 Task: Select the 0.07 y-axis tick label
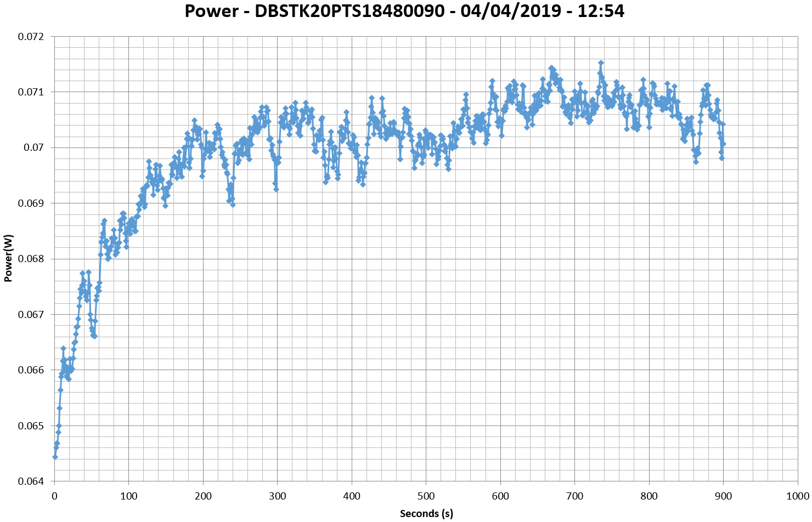click(35, 147)
